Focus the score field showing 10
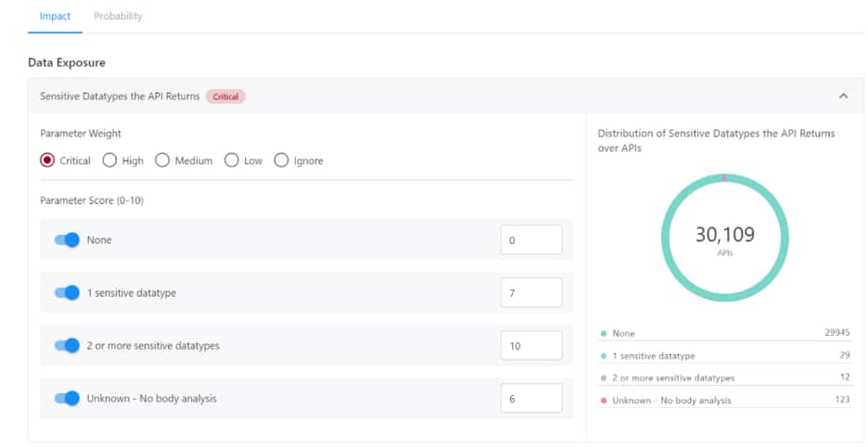The width and height of the screenshot is (868, 447). pos(530,346)
